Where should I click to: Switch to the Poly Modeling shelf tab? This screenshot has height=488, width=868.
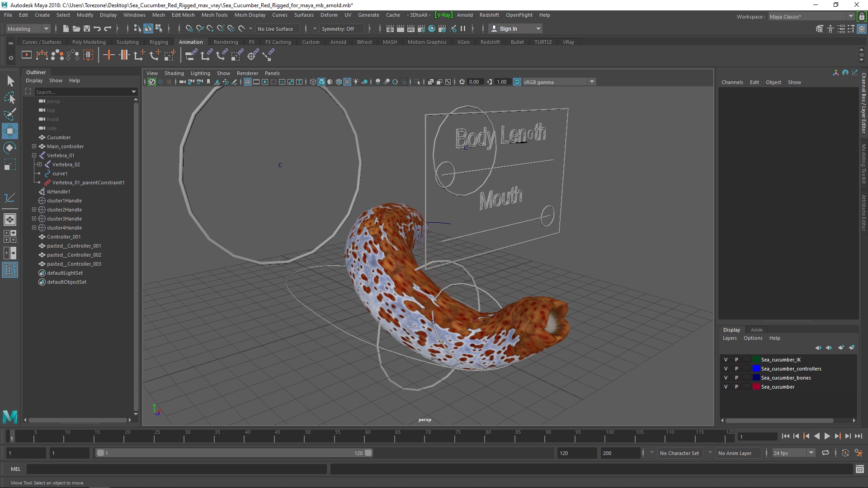click(x=89, y=42)
